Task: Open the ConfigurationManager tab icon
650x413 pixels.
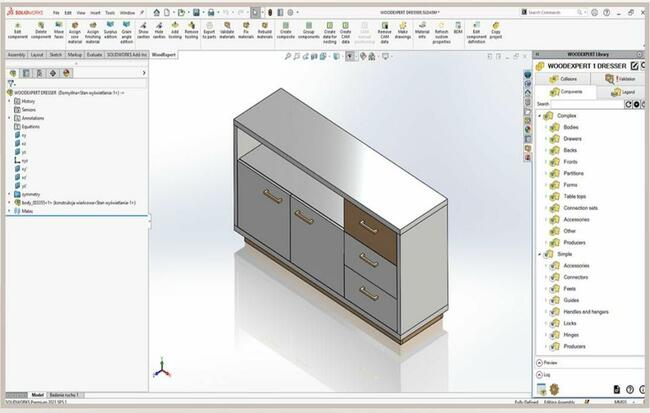Action: [x=39, y=73]
